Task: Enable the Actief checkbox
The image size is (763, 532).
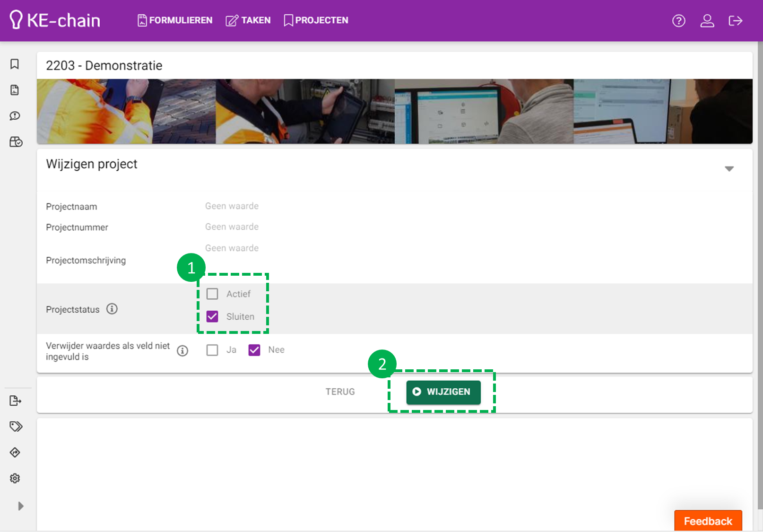Action: [212, 294]
